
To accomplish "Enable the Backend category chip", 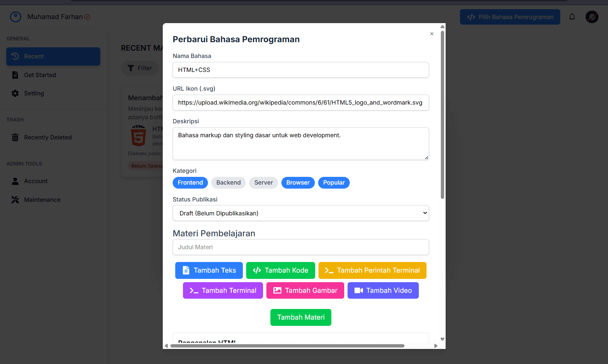I will tap(229, 183).
